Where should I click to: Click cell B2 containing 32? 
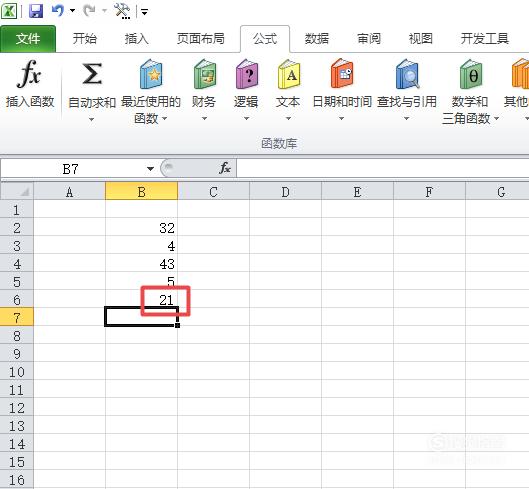tap(141, 227)
